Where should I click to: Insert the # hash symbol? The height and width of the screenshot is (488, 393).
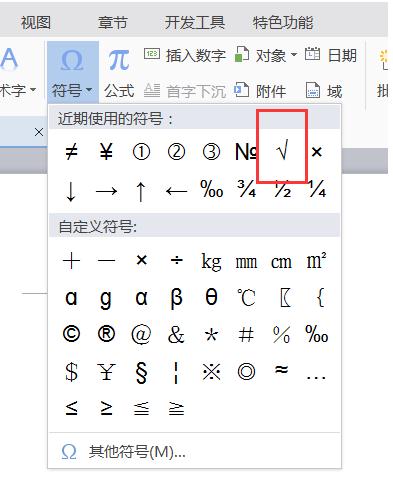[x=246, y=334]
